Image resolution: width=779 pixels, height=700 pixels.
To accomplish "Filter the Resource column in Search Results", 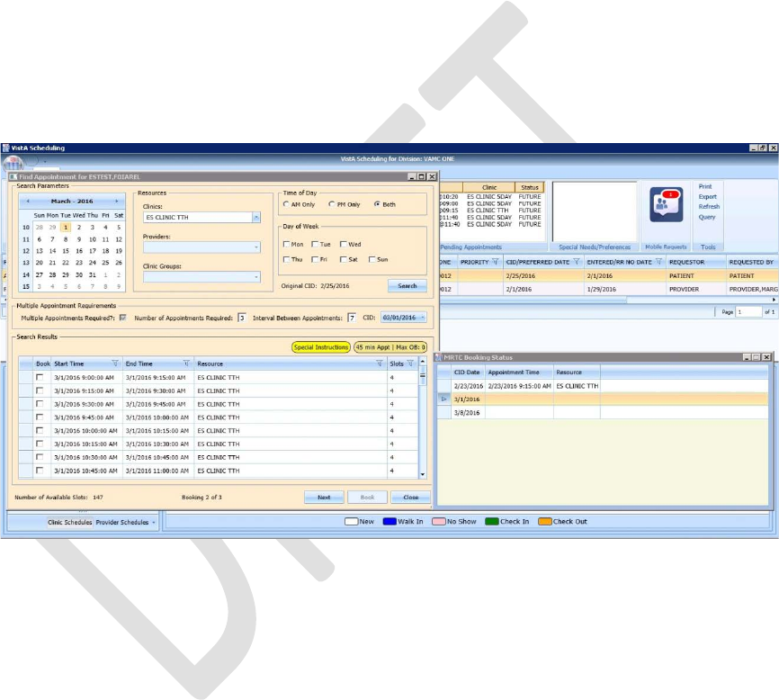I will [x=380, y=363].
